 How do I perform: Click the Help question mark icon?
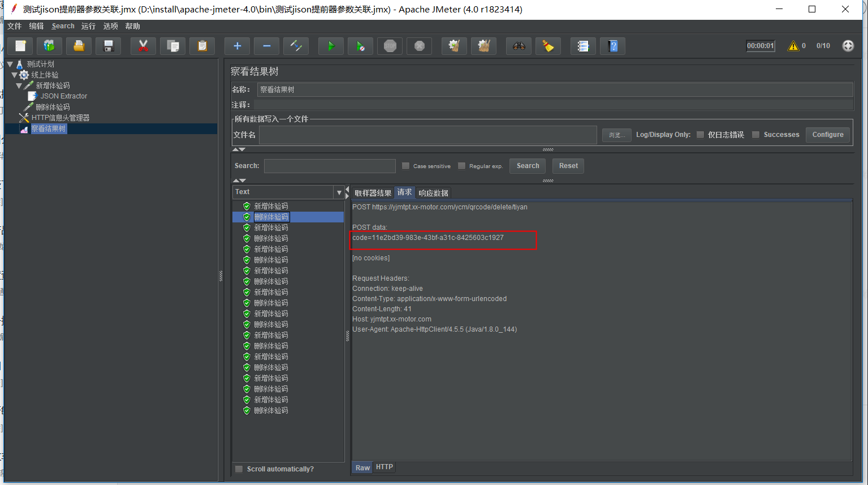612,46
